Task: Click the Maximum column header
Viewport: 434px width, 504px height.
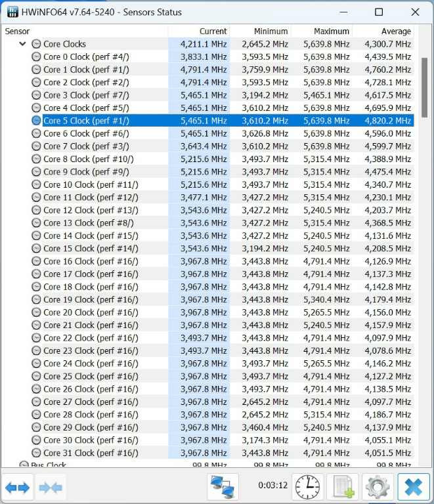Action: pos(322,31)
